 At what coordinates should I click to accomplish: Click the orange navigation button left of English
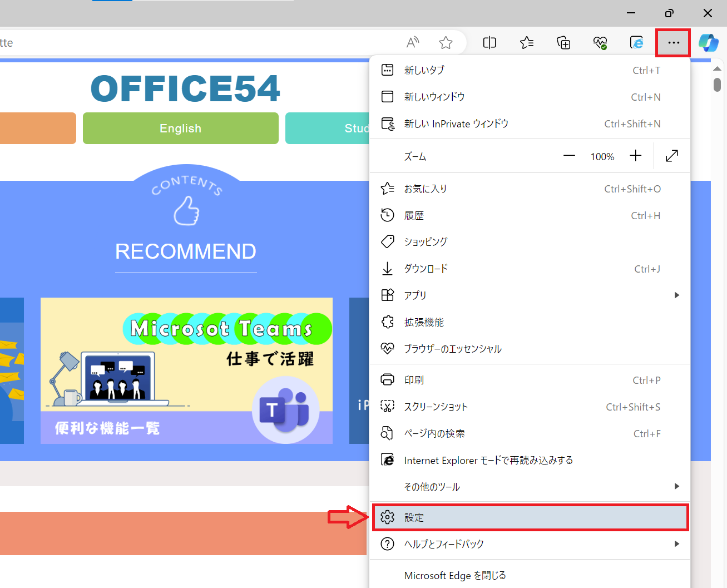click(x=38, y=128)
